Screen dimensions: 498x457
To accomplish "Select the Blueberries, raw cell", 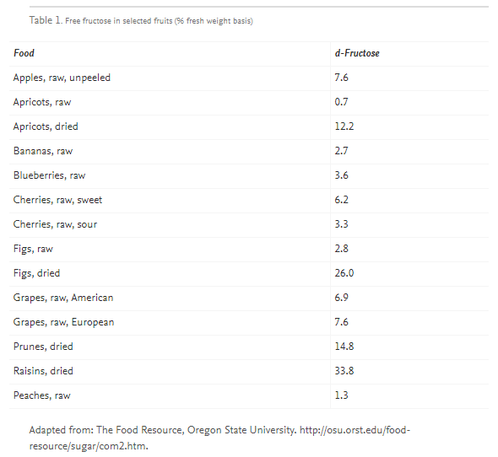I will pyautogui.click(x=49, y=175).
